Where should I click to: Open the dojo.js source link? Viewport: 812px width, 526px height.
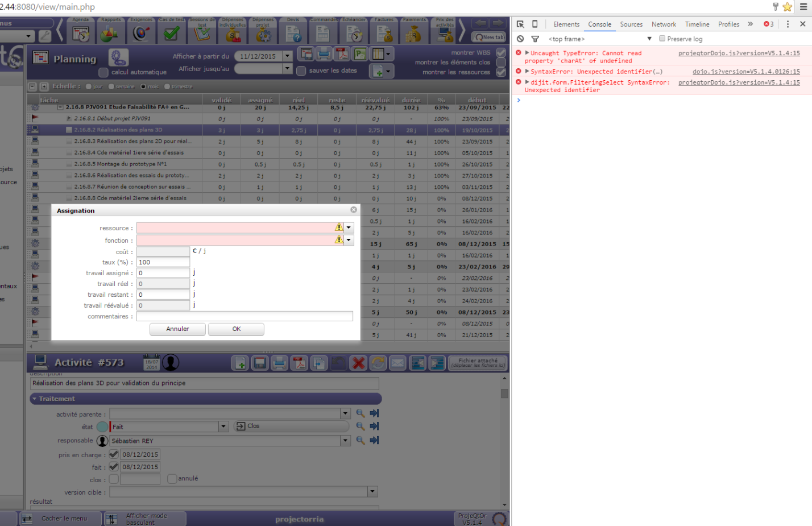[x=746, y=72]
